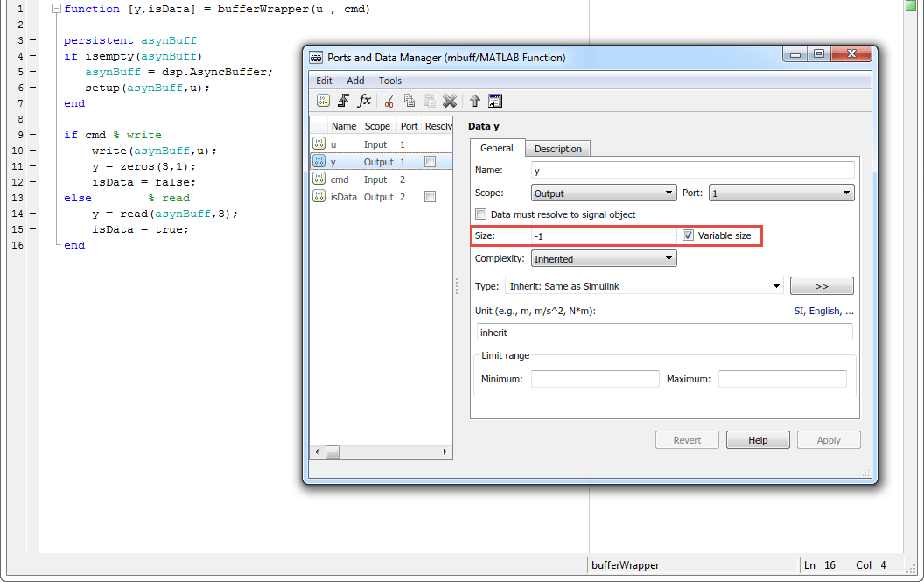Click the data icon beside row cmd

pyautogui.click(x=318, y=179)
